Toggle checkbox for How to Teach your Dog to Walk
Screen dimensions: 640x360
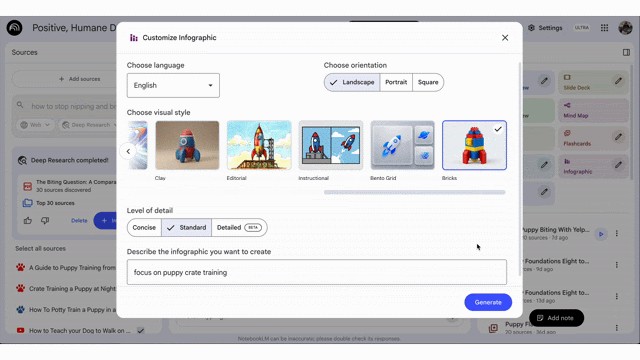coord(141,331)
